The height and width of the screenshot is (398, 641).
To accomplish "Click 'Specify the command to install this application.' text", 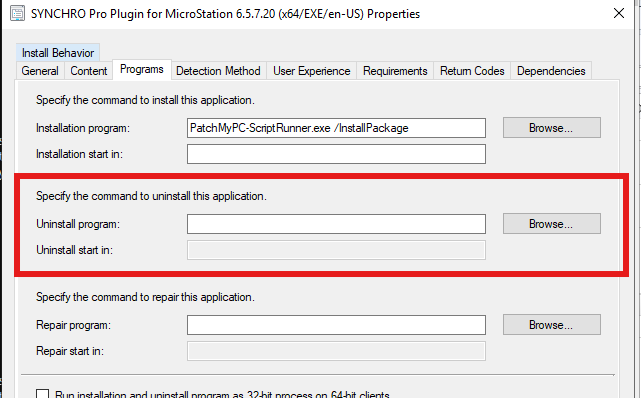I will pyautogui.click(x=145, y=100).
